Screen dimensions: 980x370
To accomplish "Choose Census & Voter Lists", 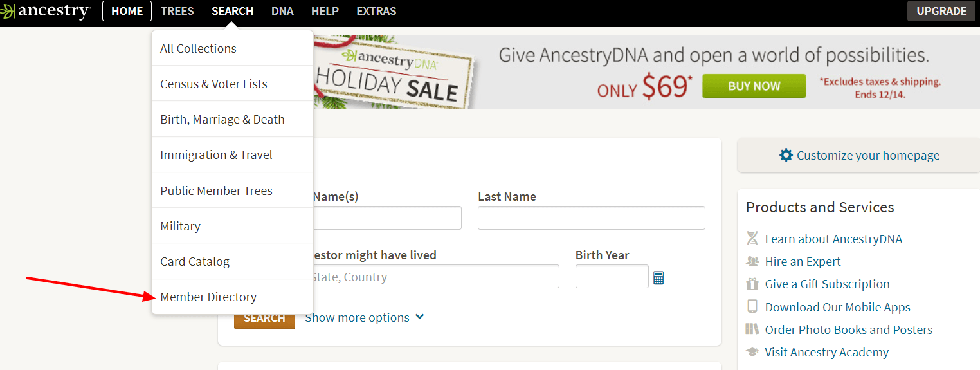I will (213, 84).
